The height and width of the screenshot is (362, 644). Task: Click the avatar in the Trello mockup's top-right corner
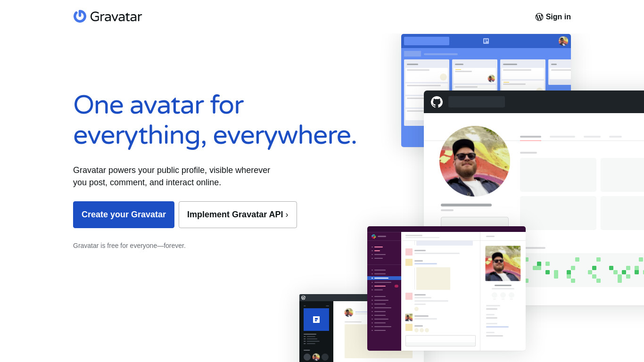coord(563,41)
